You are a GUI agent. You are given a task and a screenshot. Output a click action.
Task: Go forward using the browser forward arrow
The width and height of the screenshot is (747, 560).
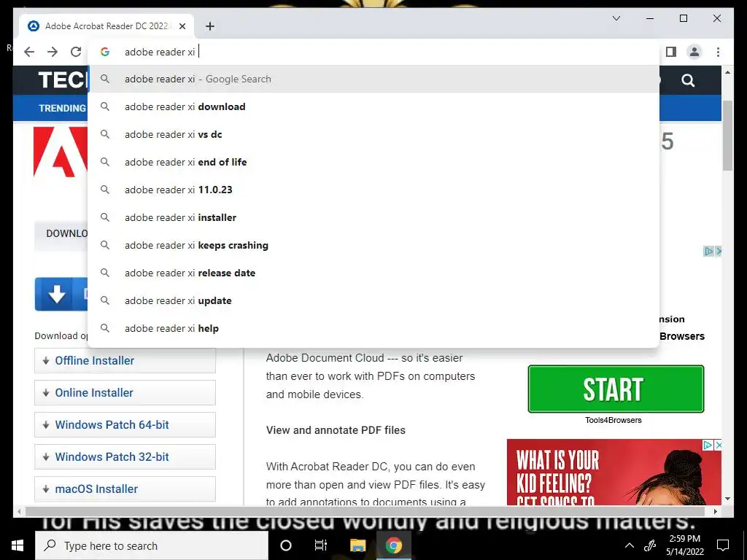point(53,52)
